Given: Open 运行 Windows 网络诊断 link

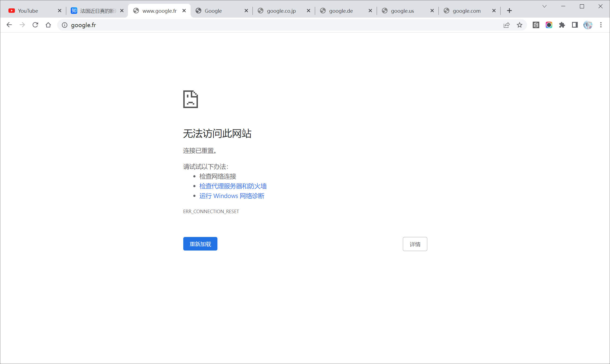Looking at the screenshot, I should (x=232, y=196).
